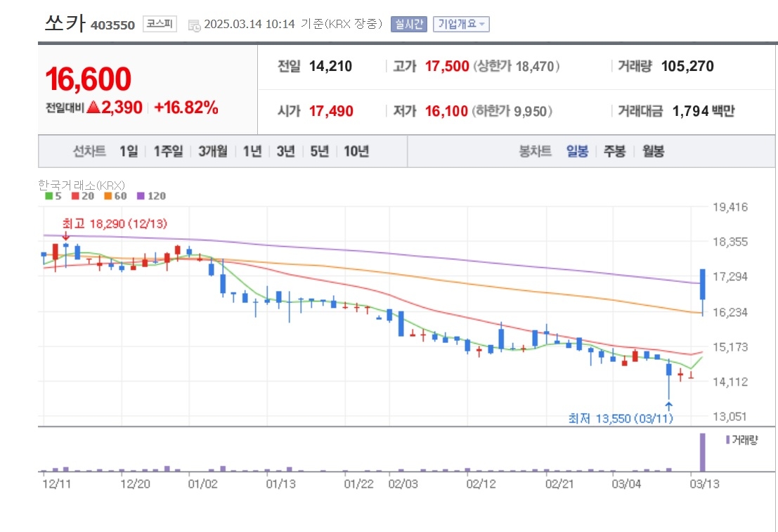Click the red up-triangle price change icon
Viewport: 778px width, 532px height.
click(x=93, y=108)
